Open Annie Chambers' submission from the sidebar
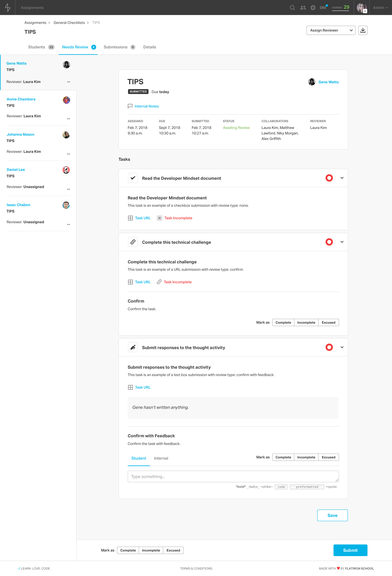392x576 pixels. pos(21,99)
